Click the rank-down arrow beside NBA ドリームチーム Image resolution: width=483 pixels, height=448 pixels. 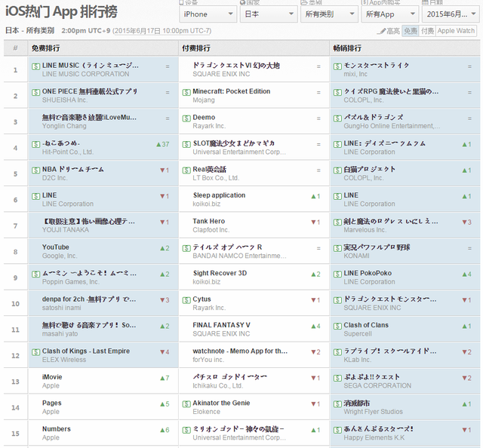(x=160, y=170)
